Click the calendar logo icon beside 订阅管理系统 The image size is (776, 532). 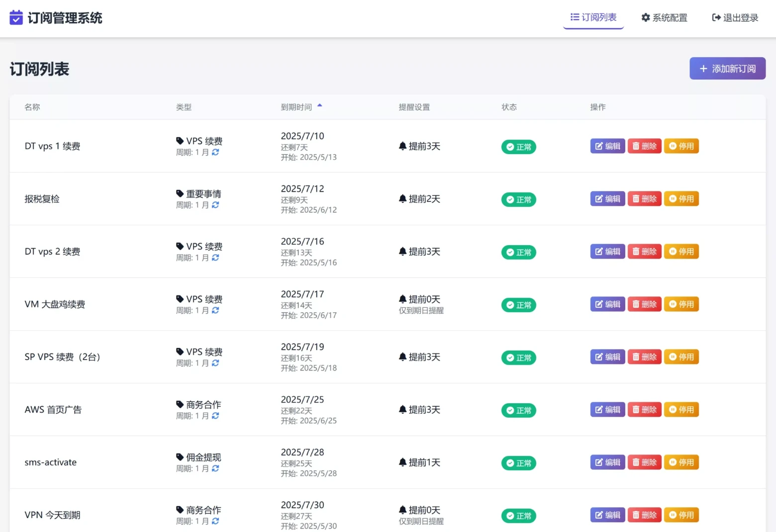16,18
